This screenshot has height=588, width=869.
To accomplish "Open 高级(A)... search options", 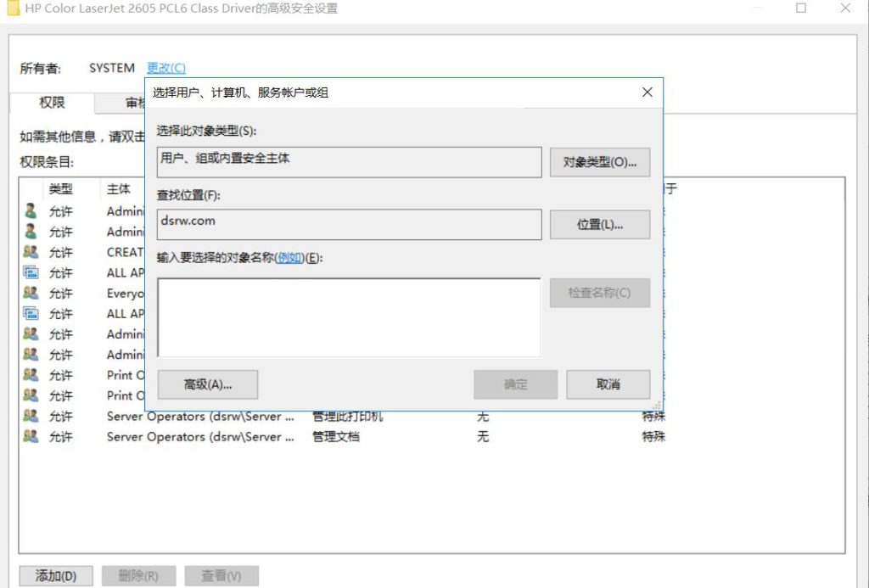I will [208, 384].
